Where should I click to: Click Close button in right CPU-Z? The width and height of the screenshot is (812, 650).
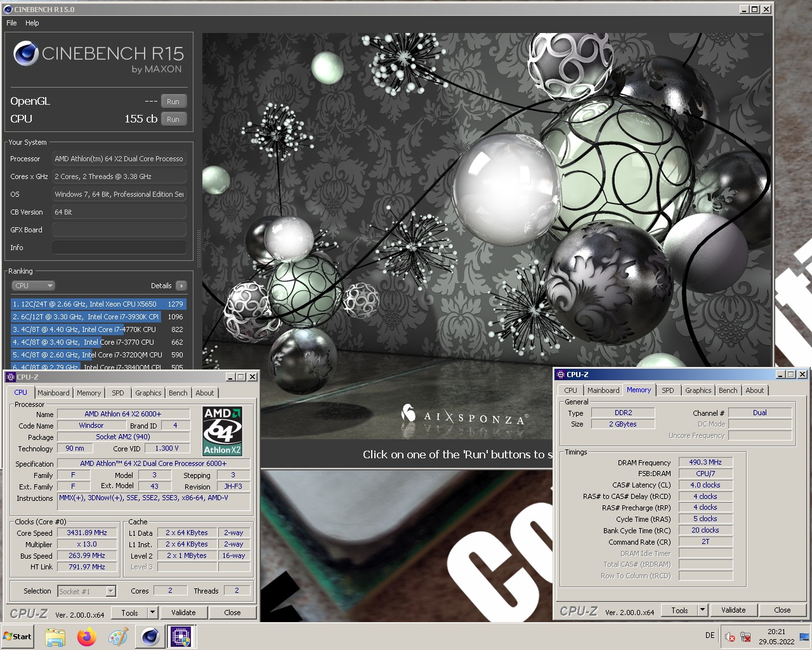pos(782,610)
